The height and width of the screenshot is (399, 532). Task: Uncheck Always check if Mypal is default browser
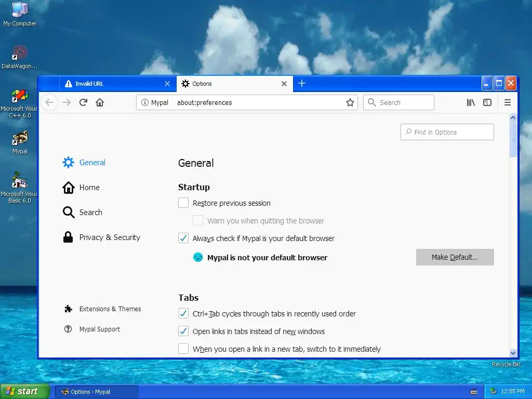click(183, 238)
